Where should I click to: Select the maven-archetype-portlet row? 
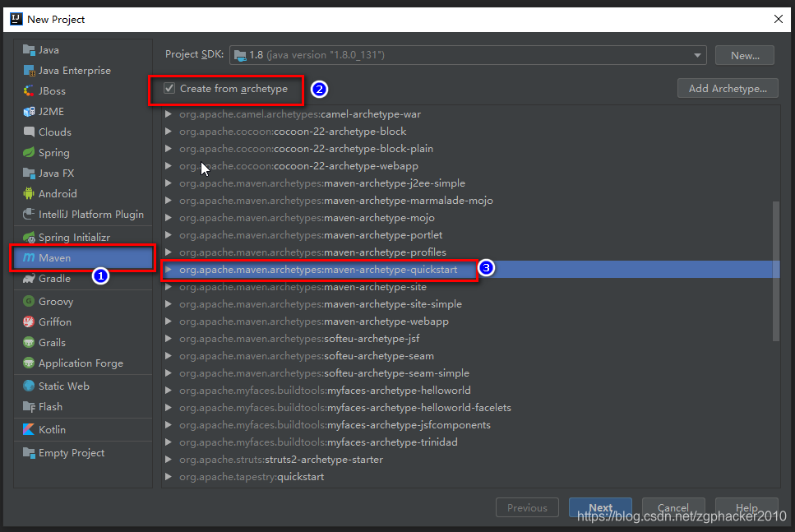470,235
